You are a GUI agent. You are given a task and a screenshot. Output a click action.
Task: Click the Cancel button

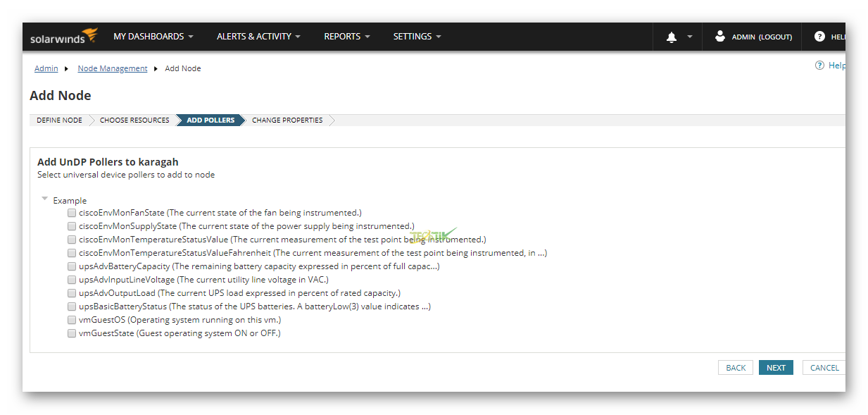[x=824, y=368]
